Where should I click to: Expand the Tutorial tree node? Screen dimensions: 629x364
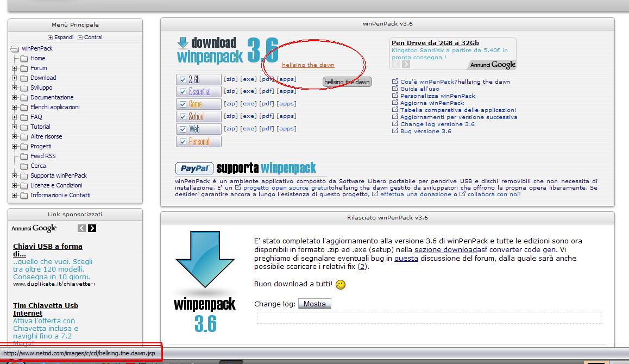coord(15,127)
